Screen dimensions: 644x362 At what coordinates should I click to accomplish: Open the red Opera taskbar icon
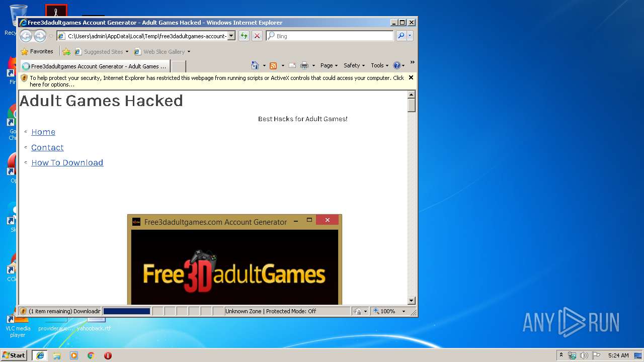[x=108, y=355]
